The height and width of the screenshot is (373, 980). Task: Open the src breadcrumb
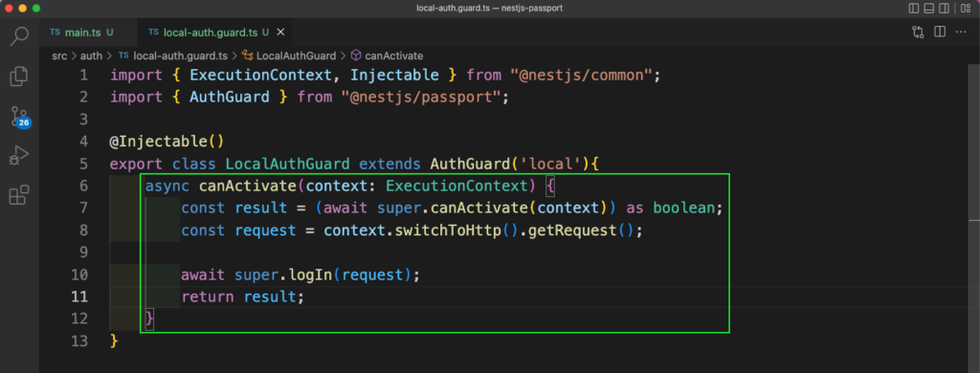[59, 55]
